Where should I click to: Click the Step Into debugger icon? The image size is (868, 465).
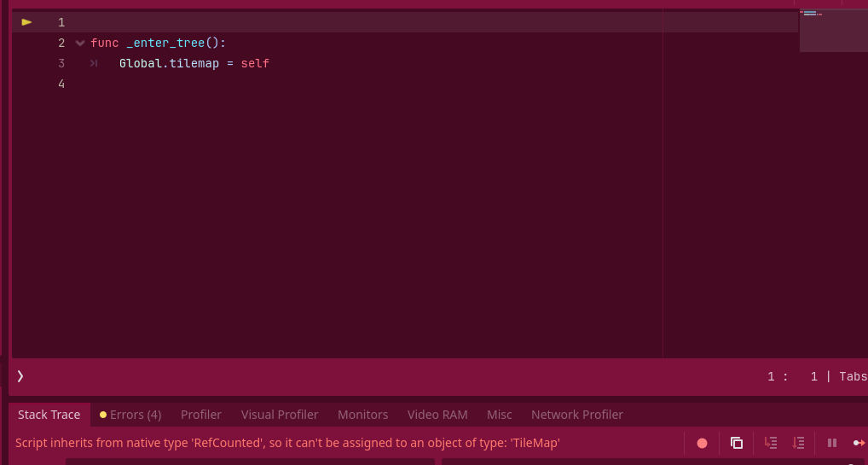coord(771,443)
